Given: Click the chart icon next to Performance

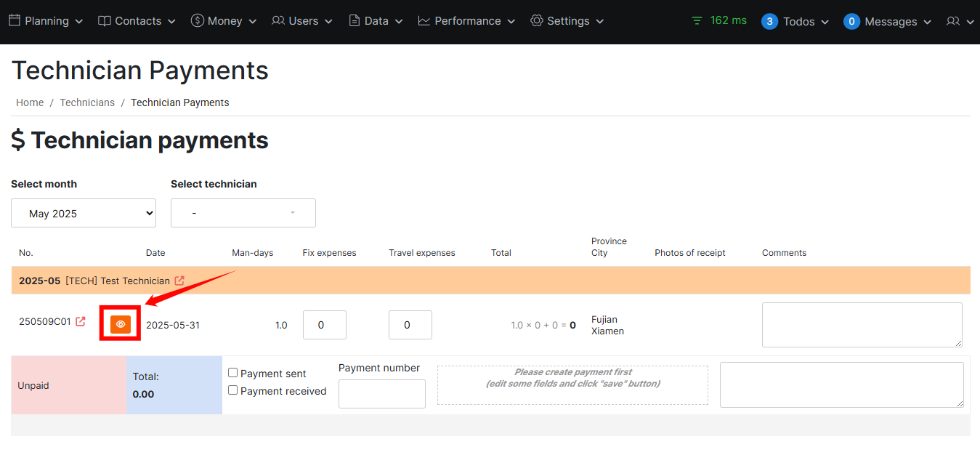Looking at the screenshot, I should (x=424, y=20).
